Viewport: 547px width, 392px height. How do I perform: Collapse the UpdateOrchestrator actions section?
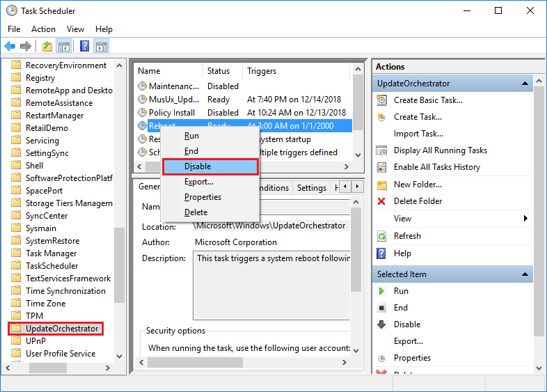click(x=526, y=84)
